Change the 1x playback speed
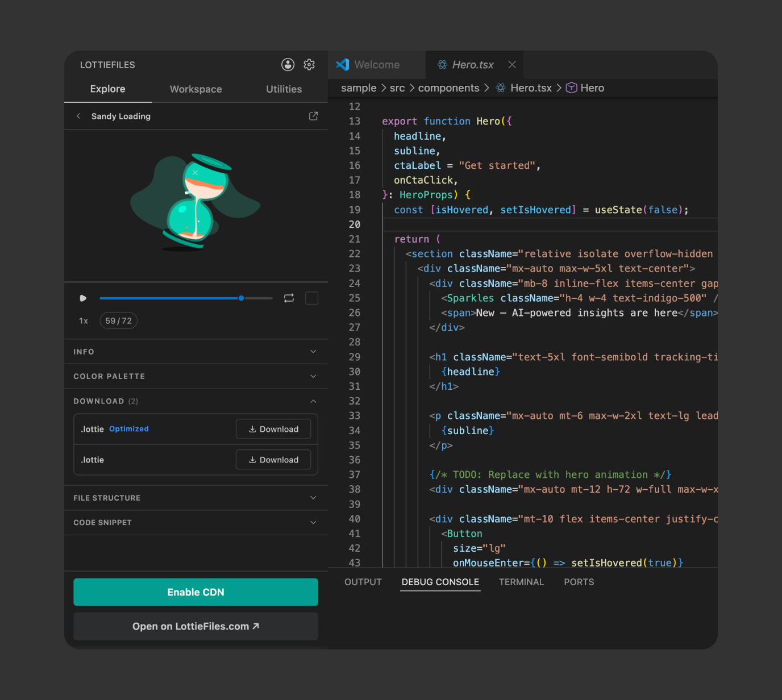 (x=84, y=321)
